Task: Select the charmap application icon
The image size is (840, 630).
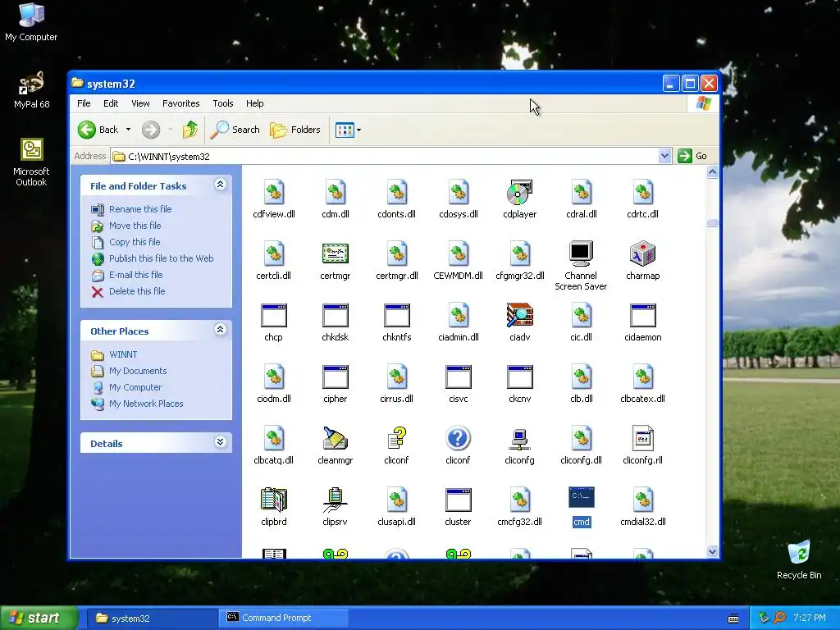Action: tap(642, 253)
